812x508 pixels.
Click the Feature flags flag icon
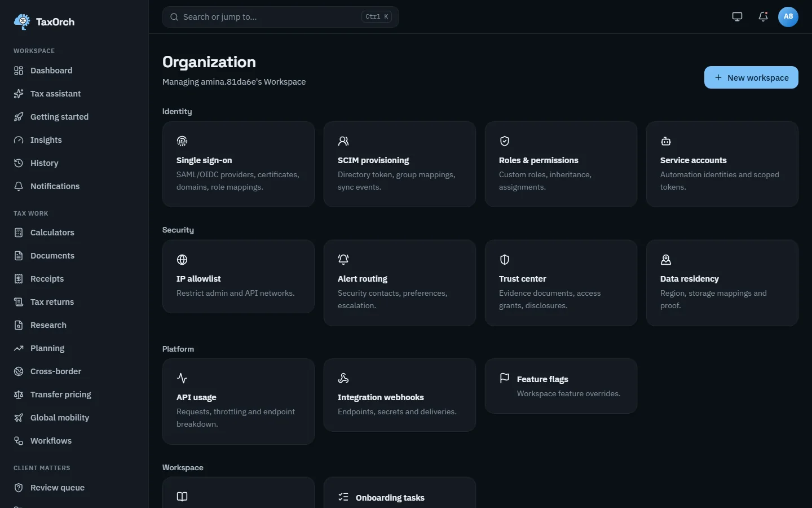[505, 378]
